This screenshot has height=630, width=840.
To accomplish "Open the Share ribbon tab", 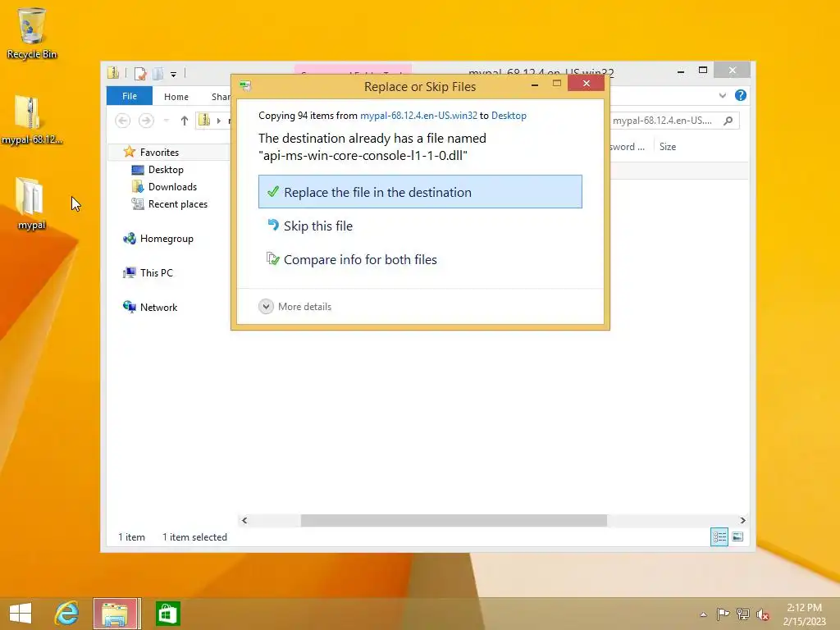I will 220,97.
